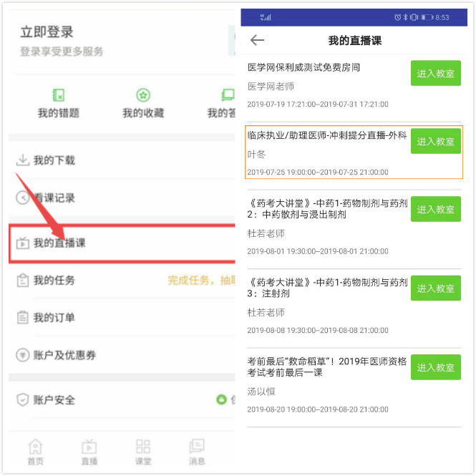Open 我的错题 wrong-questions icon
476x476 pixels.
coord(58,95)
